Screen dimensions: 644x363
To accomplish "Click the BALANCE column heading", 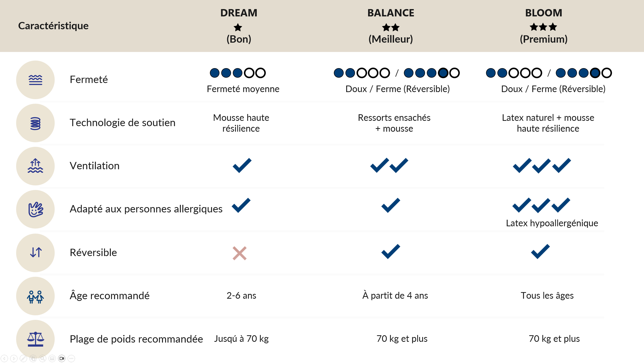I will coord(391,13).
